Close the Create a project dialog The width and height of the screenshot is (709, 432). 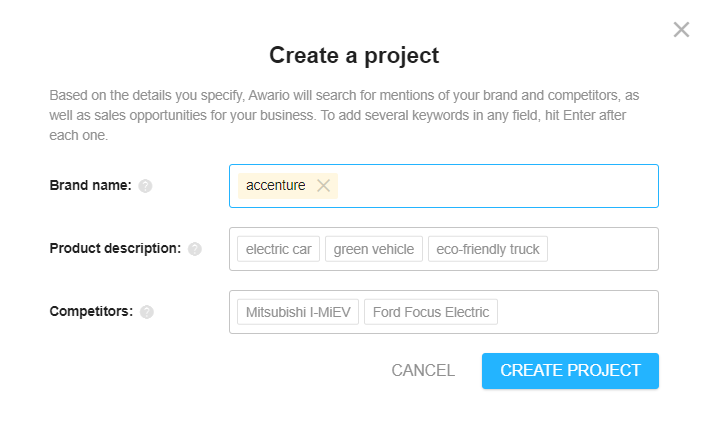click(681, 30)
